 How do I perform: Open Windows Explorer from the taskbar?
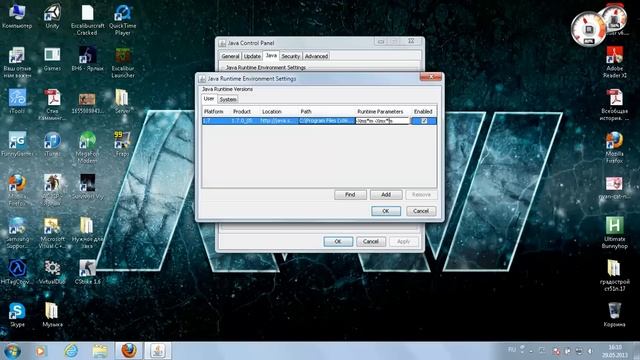[100, 351]
